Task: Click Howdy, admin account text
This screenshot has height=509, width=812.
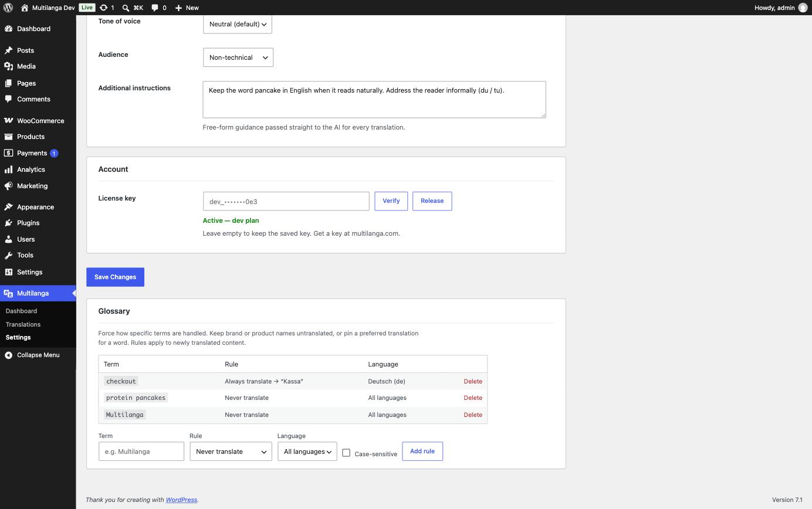Action: 774,8
